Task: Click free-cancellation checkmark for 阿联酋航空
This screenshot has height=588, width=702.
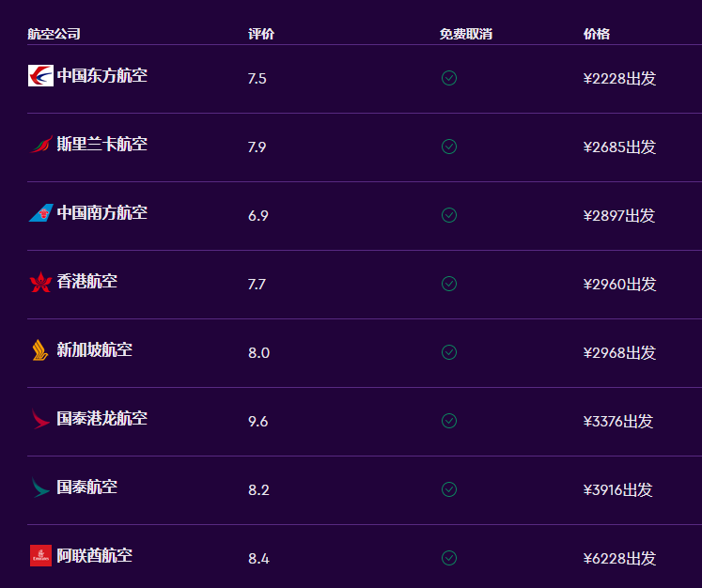Action: [449, 558]
